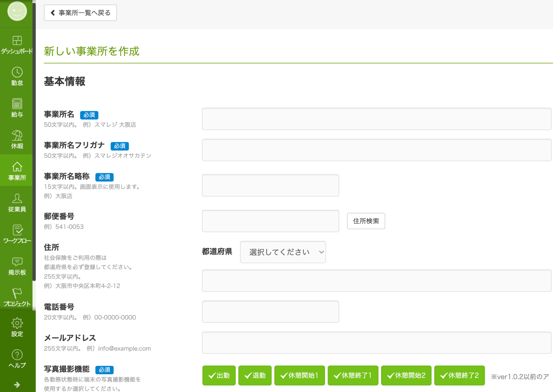Toggle the 出勤 photo capture option
The height and width of the screenshot is (392, 553).
[x=219, y=375]
